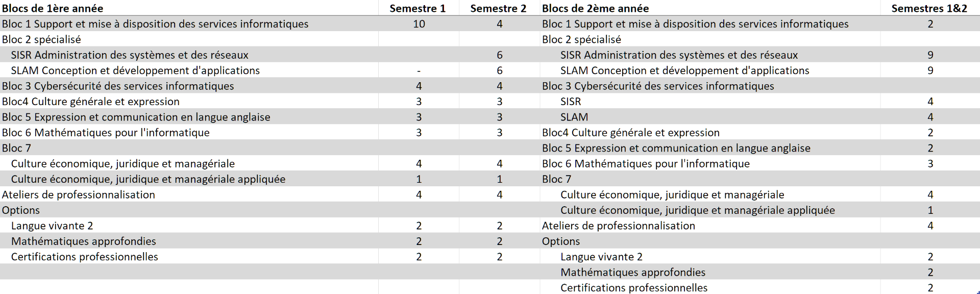Click the "Semestres 1&2" column header
980x294 pixels.
(929, 8)
